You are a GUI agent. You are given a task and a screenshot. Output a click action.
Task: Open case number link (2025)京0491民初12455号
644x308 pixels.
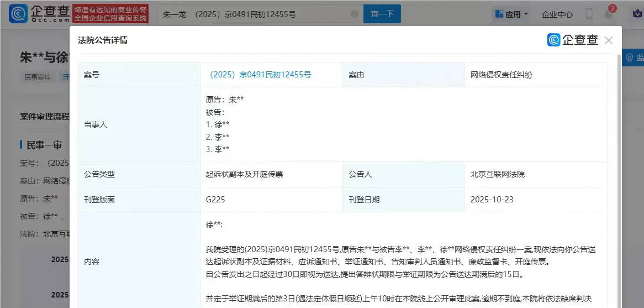click(x=258, y=75)
